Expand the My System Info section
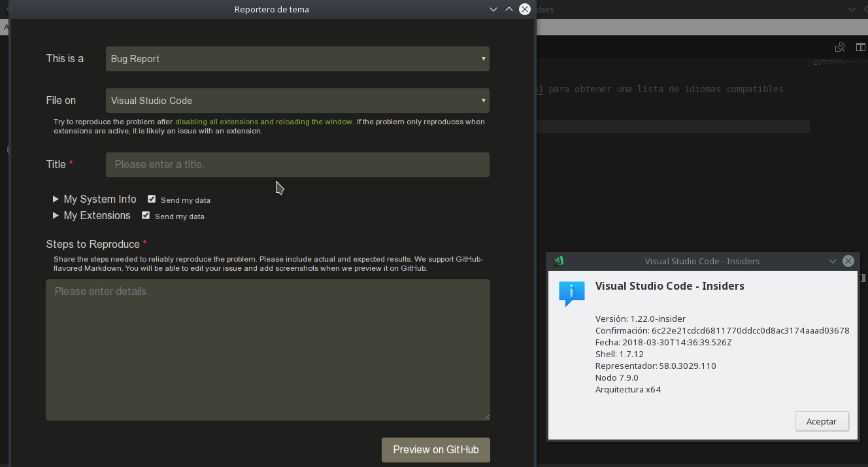This screenshot has height=467, width=868. point(56,199)
